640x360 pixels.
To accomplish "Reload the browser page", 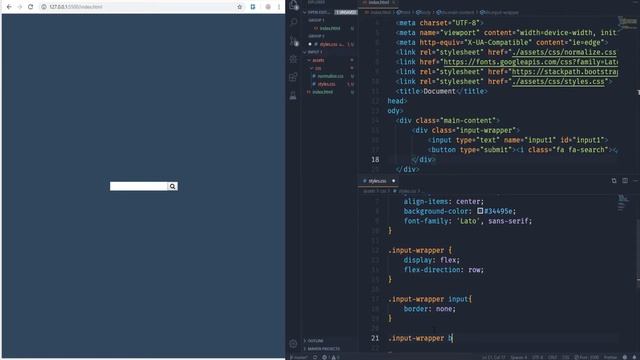I will 31,7.
